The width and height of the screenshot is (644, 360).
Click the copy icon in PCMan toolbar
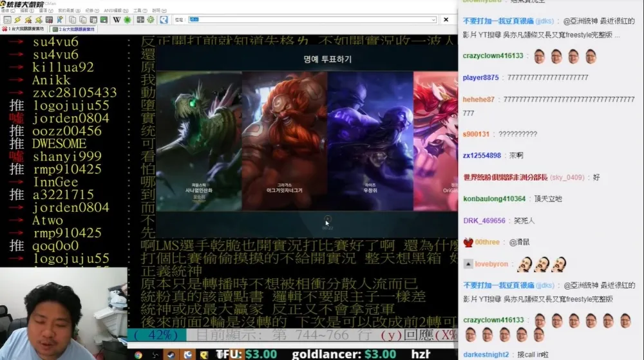tap(72, 20)
